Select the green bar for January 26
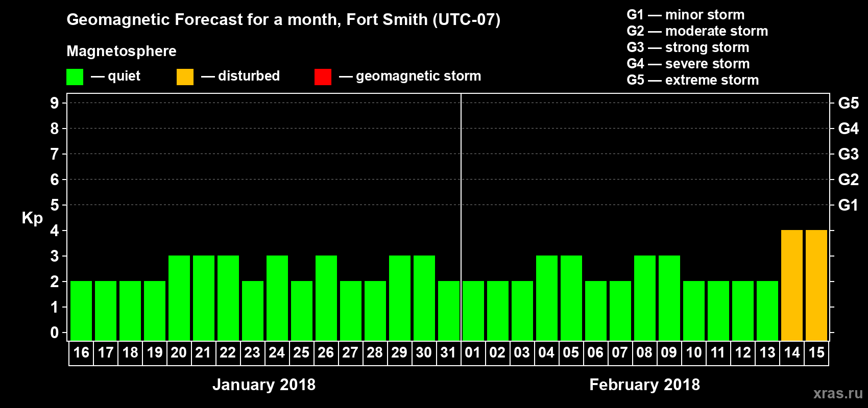868x408 pixels. click(x=326, y=298)
